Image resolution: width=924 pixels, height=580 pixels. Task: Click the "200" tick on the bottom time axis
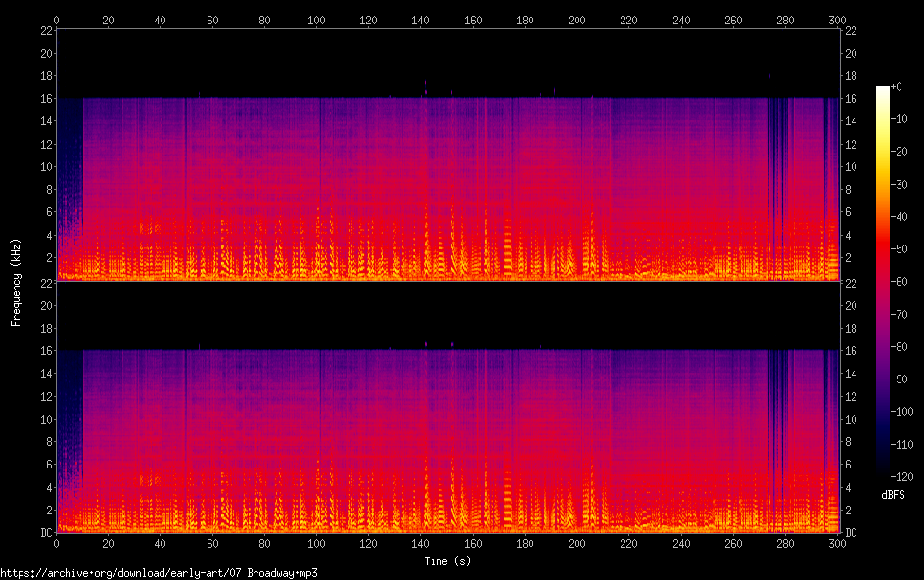coord(577,544)
